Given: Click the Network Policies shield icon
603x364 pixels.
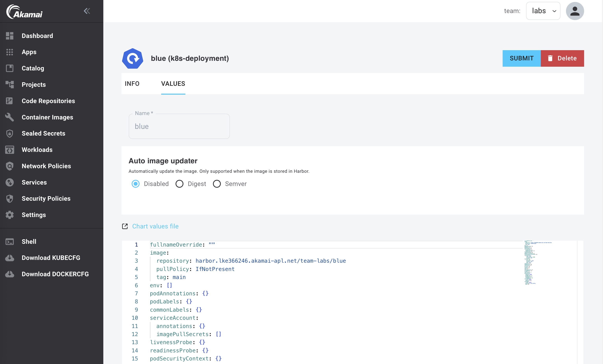Looking at the screenshot, I should pyautogui.click(x=9, y=166).
